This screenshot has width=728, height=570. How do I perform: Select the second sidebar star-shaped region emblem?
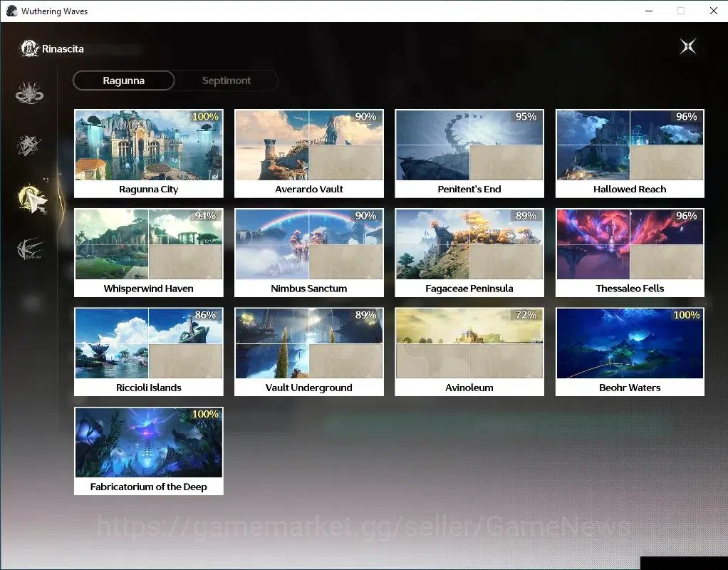click(x=29, y=145)
